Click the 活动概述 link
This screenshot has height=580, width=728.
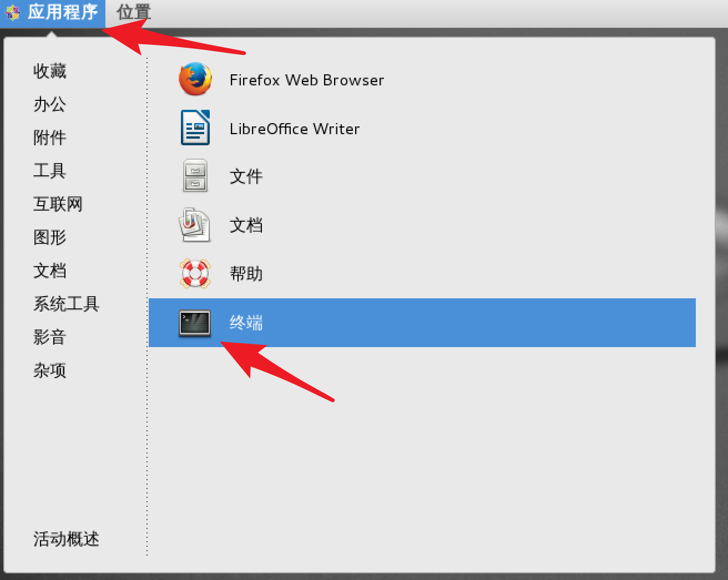[x=67, y=539]
